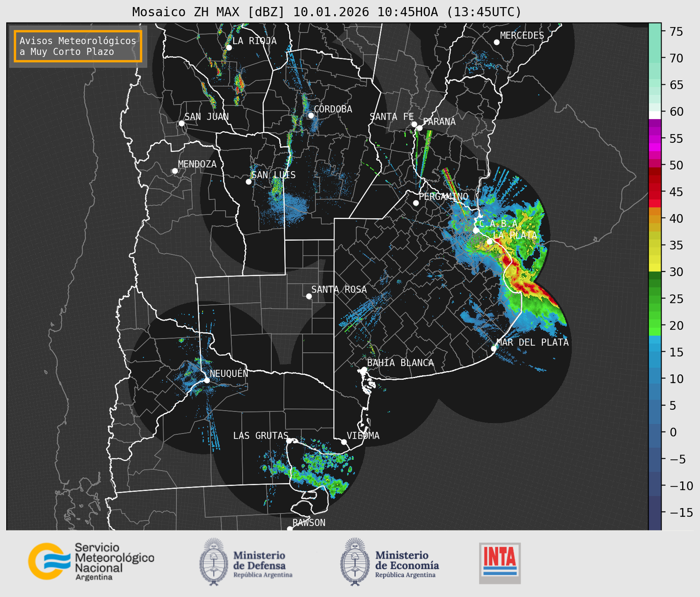Click the LA RIOJA label text

(x=254, y=41)
